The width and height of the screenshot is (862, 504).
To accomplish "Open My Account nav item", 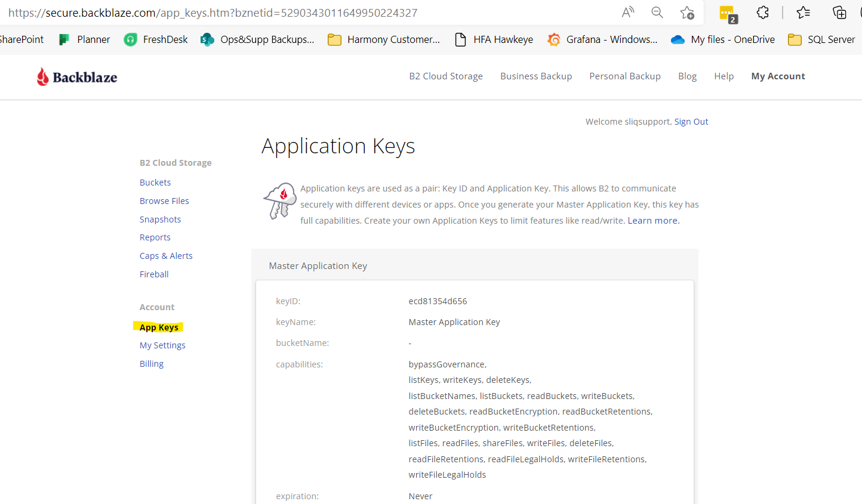I will (x=778, y=76).
